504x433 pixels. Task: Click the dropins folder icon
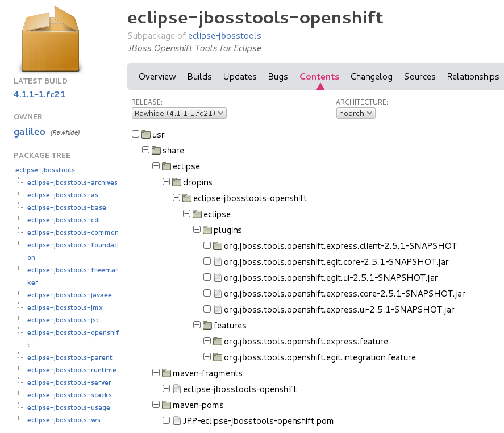click(x=177, y=182)
